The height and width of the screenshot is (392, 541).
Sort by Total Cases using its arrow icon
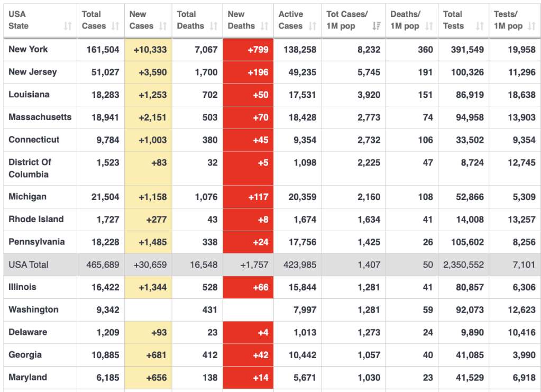115,26
